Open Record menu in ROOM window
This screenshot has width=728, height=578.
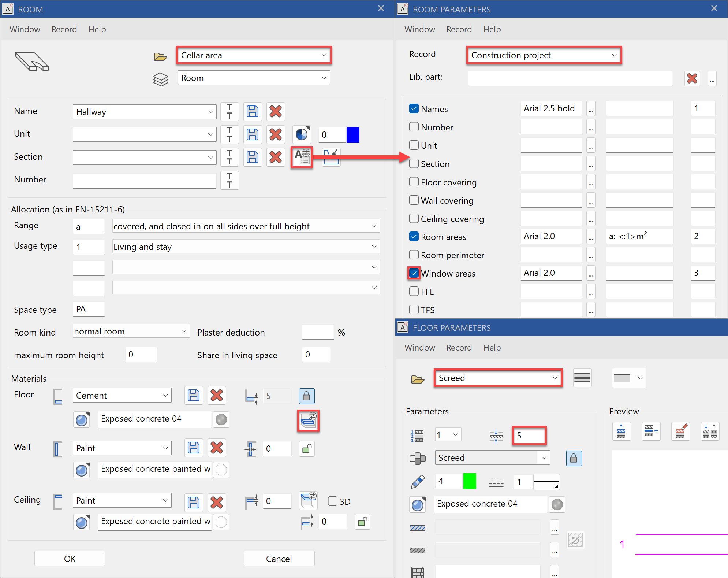point(64,29)
